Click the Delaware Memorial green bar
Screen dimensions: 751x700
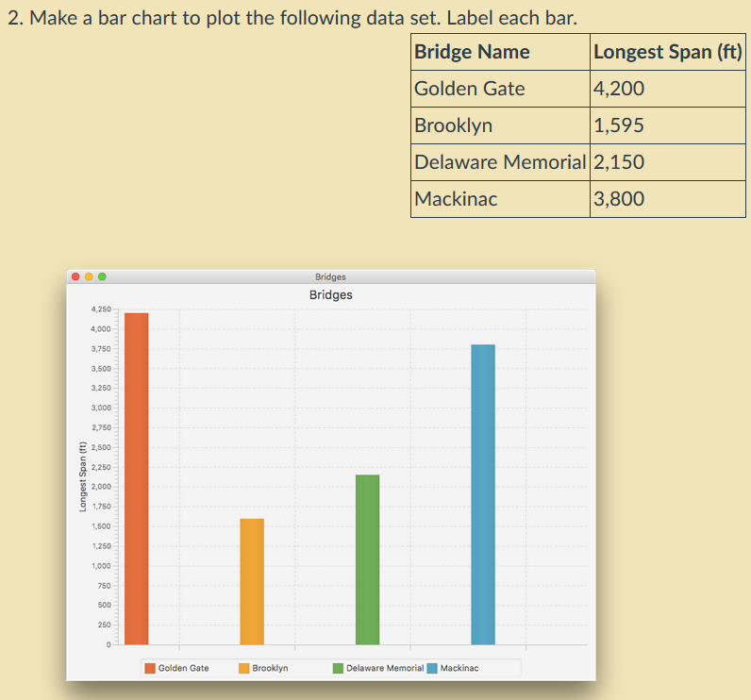(x=367, y=559)
